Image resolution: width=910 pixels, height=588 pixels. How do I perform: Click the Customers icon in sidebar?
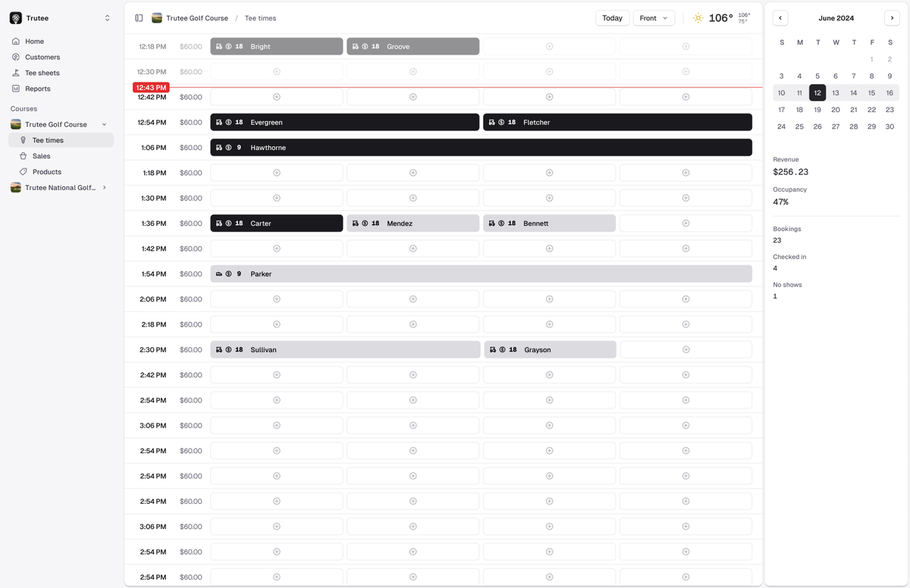coord(16,57)
